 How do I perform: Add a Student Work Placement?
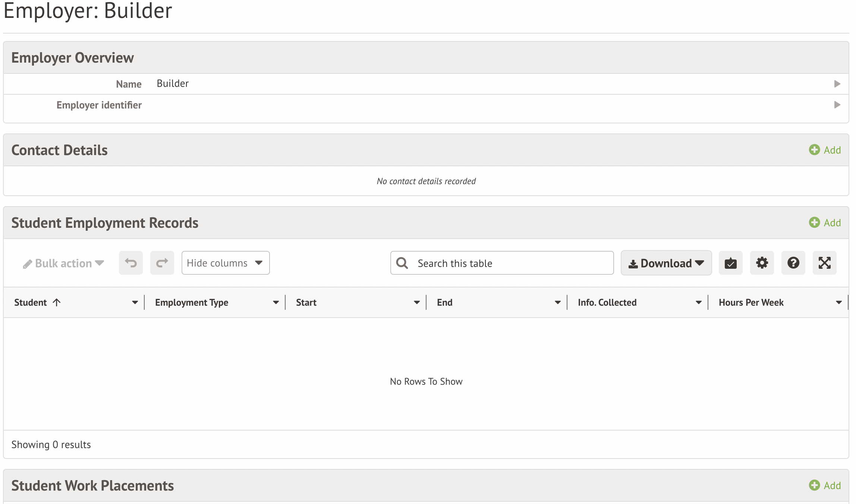(825, 485)
